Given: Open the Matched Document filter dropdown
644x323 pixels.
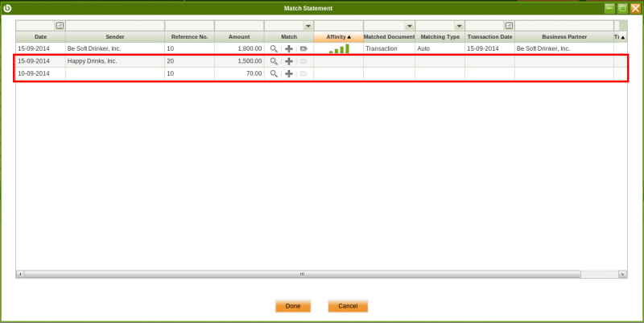Looking at the screenshot, I should point(409,26).
